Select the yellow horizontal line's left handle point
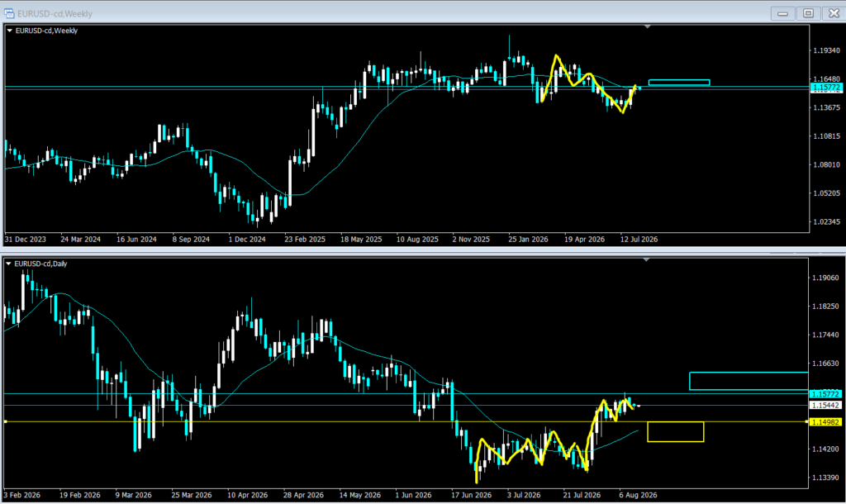This screenshot has width=846, height=504. [x=6, y=421]
